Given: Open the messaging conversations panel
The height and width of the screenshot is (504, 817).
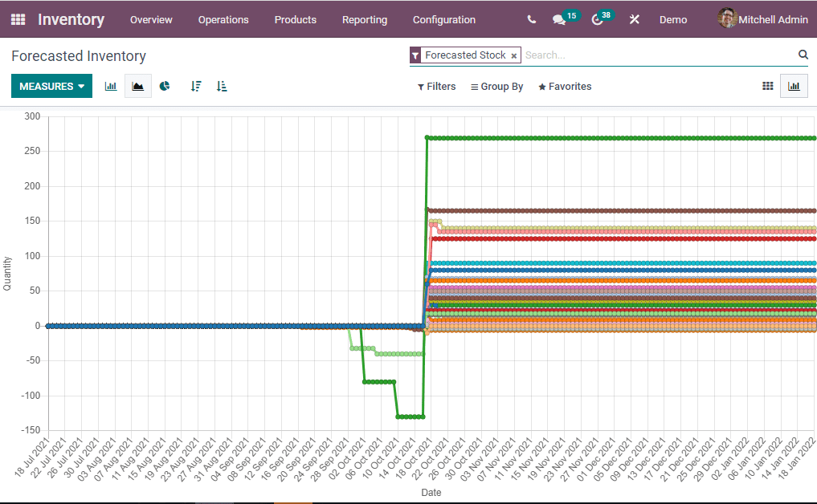Looking at the screenshot, I should click(560, 19).
